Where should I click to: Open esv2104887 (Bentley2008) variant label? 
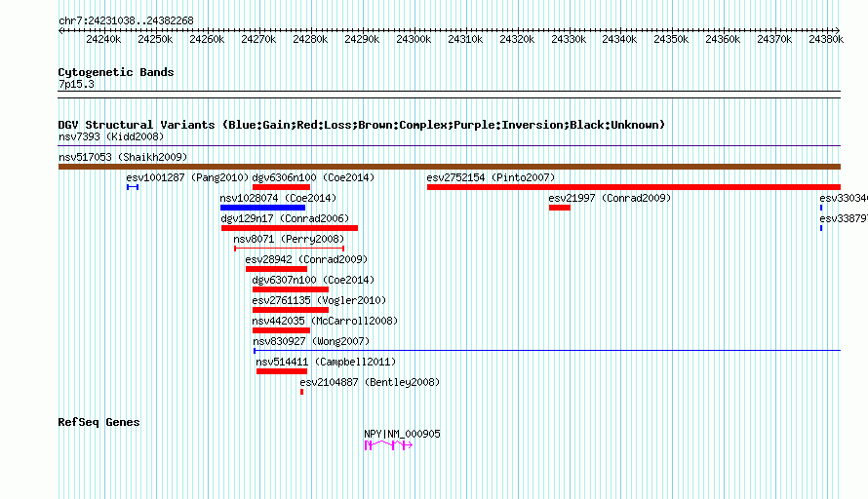click(370, 382)
